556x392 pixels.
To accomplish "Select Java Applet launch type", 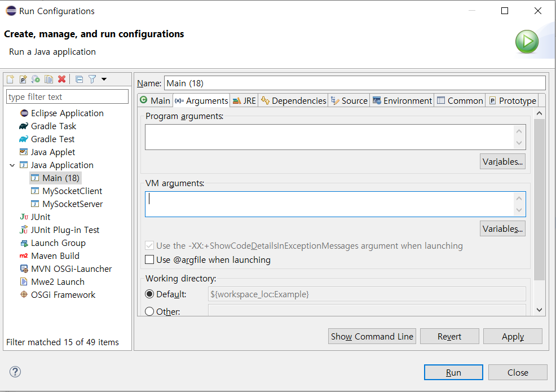I will click(47, 152).
